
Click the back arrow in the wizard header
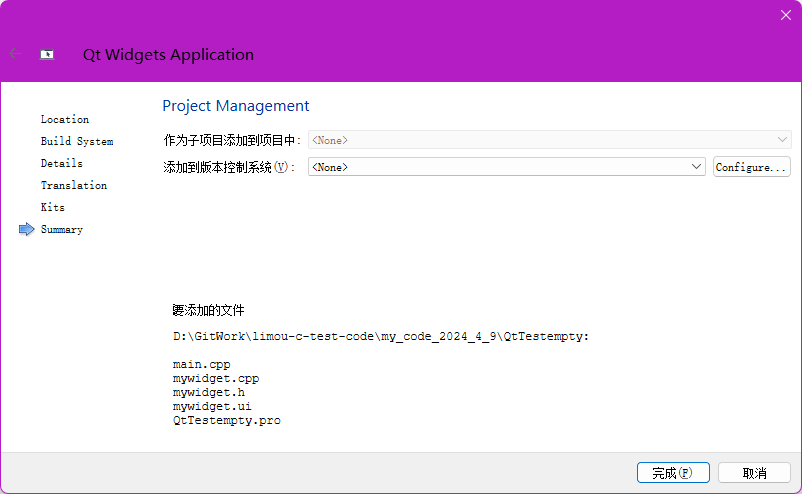14,54
